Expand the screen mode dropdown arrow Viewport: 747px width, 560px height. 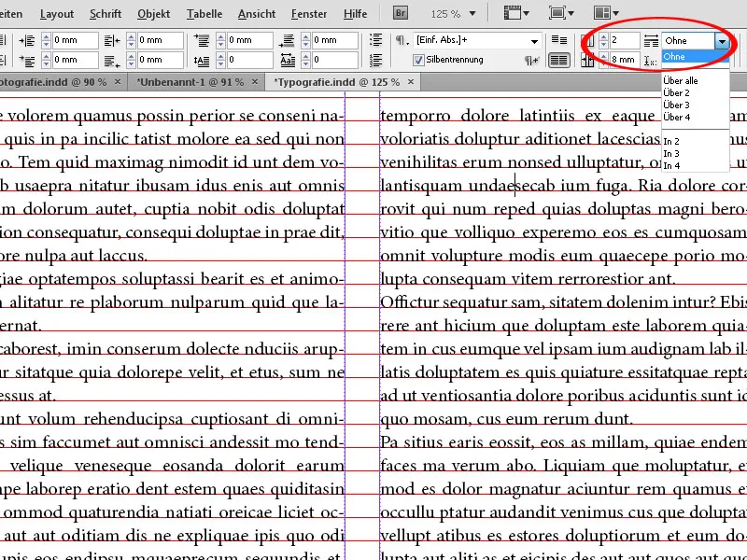571,14
